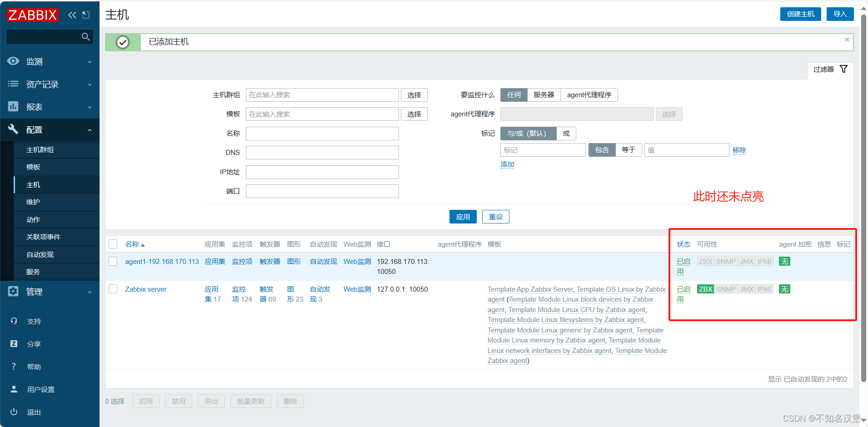Screen dimensions: 868x427
Task: Click SNMP badge in Zabbix server row
Action: [726, 289]
